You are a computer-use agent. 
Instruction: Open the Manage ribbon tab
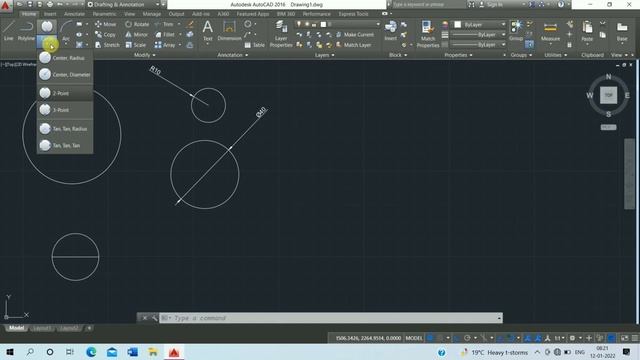[151, 14]
